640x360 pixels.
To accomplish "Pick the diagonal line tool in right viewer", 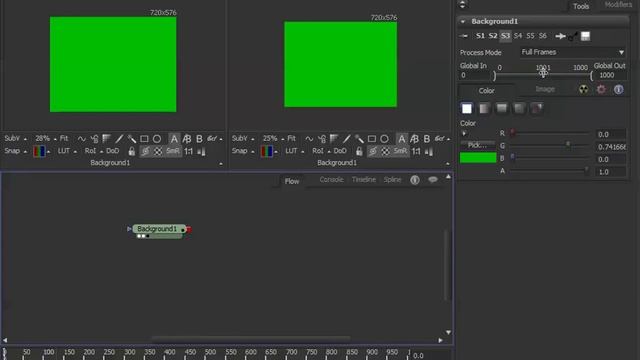I will tap(347, 139).
